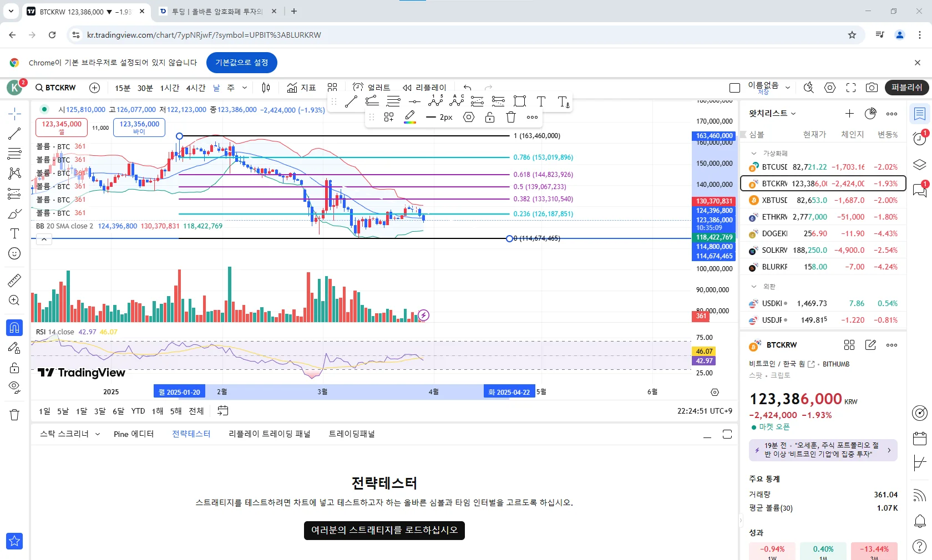Open chart settings gear in top toolbar
Viewport: 932px width, 560px height.
(x=830, y=88)
